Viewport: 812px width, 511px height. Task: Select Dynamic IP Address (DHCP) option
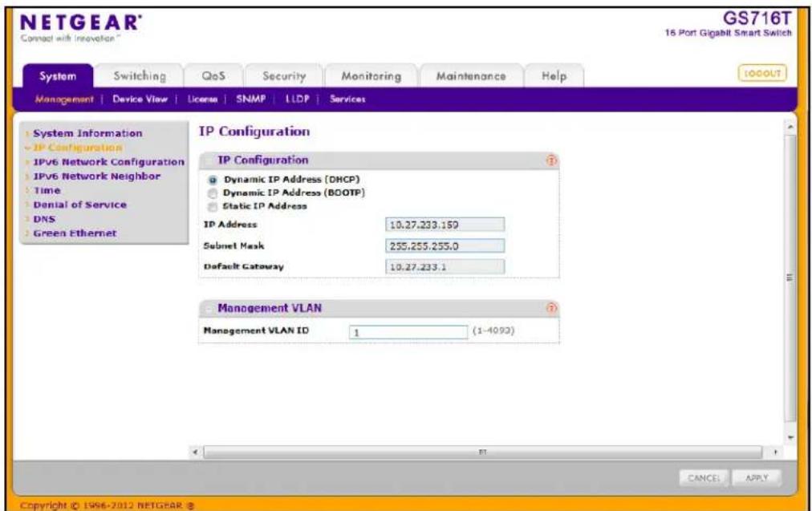[x=213, y=180]
